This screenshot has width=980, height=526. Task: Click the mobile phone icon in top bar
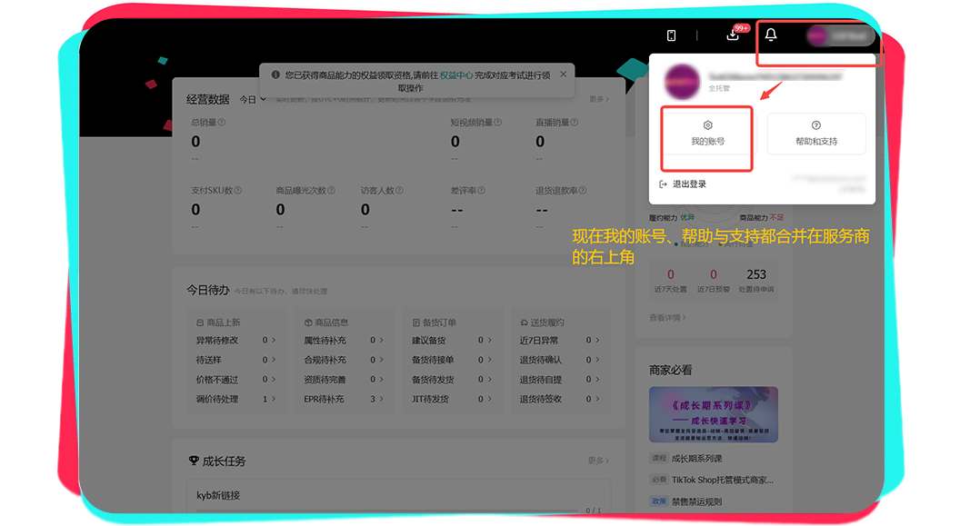(x=672, y=34)
